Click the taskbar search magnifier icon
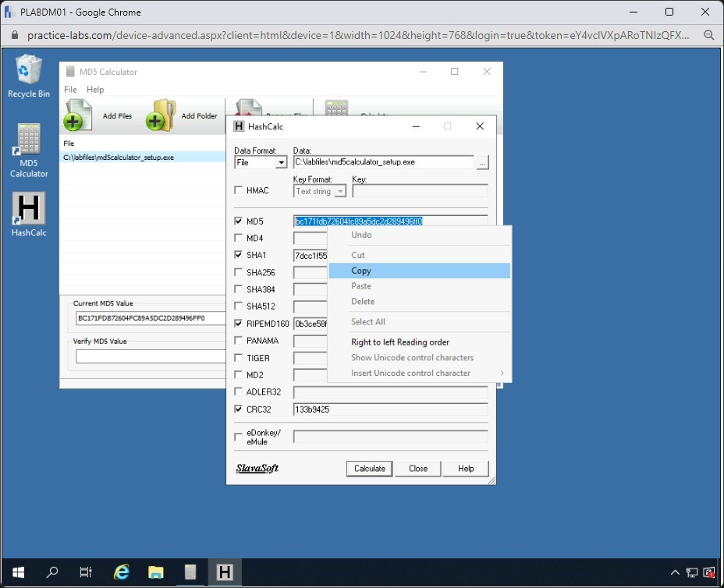 pyautogui.click(x=52, y=572)
